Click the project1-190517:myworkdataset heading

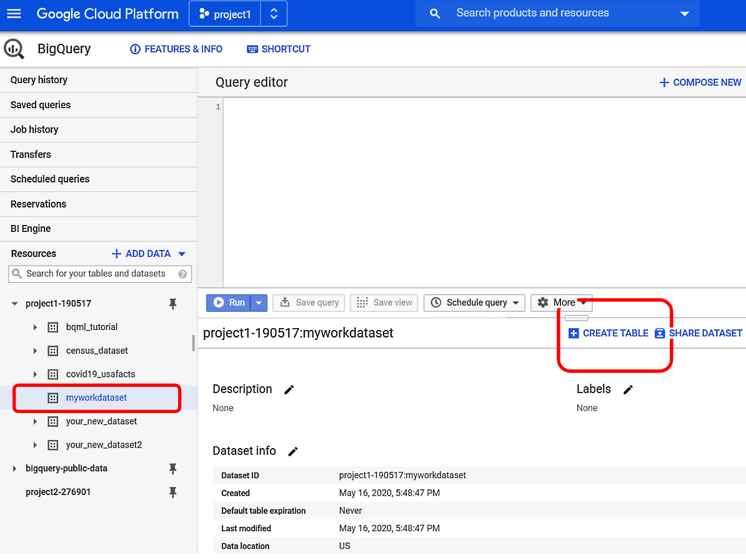[298, 332]
